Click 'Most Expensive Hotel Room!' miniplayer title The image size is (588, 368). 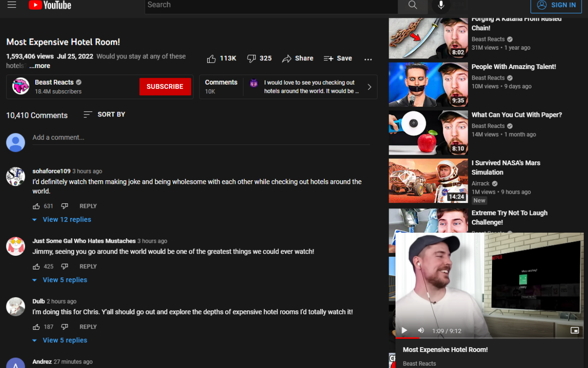click(x=445, y=350)
